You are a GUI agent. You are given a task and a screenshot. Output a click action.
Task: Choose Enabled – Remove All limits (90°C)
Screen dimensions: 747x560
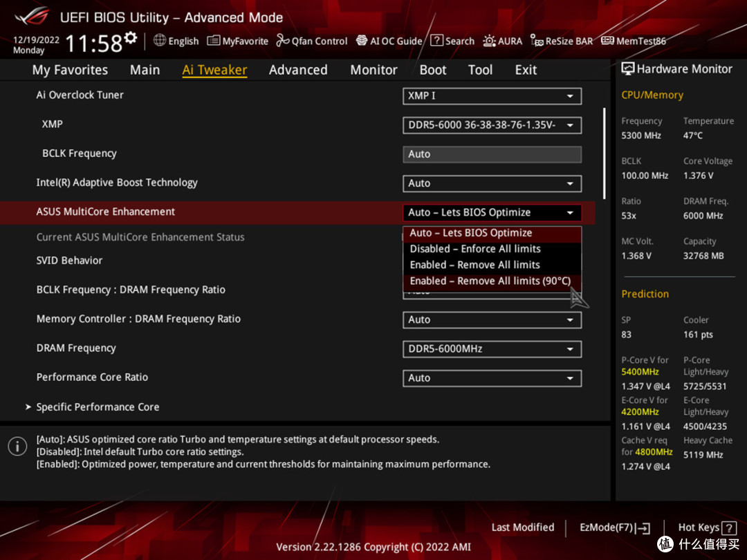pos(492,281)
